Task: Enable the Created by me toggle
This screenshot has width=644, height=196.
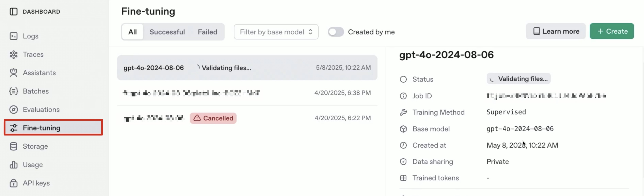Action: 336,32
